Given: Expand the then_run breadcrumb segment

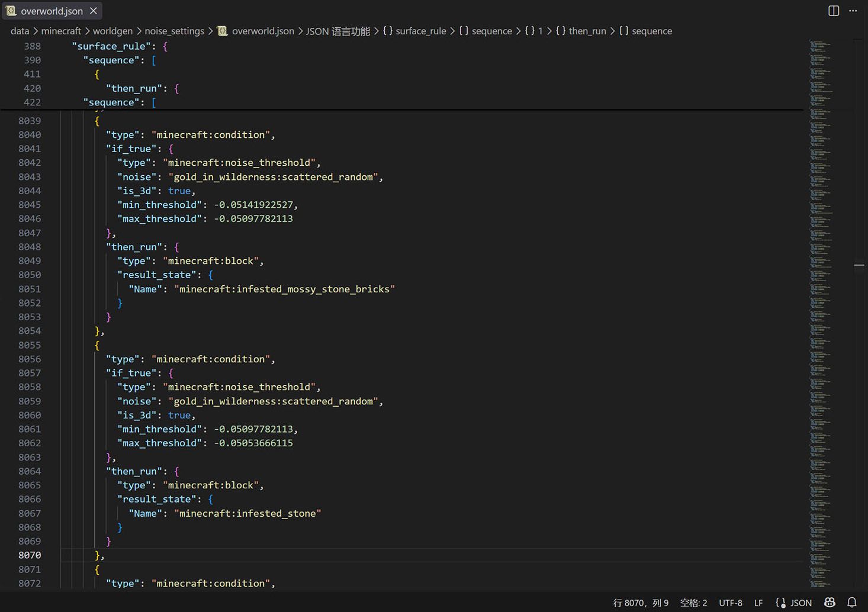Looking at the screenshot, I should 587,31.
